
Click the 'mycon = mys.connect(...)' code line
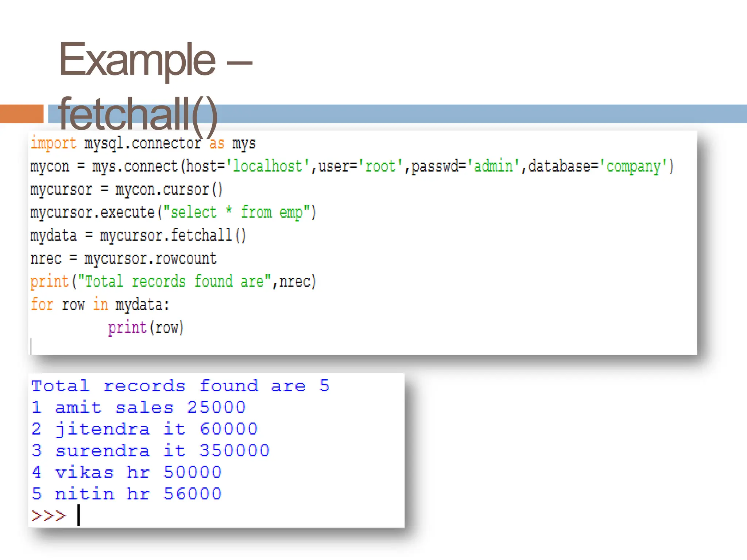click(352, 167)
